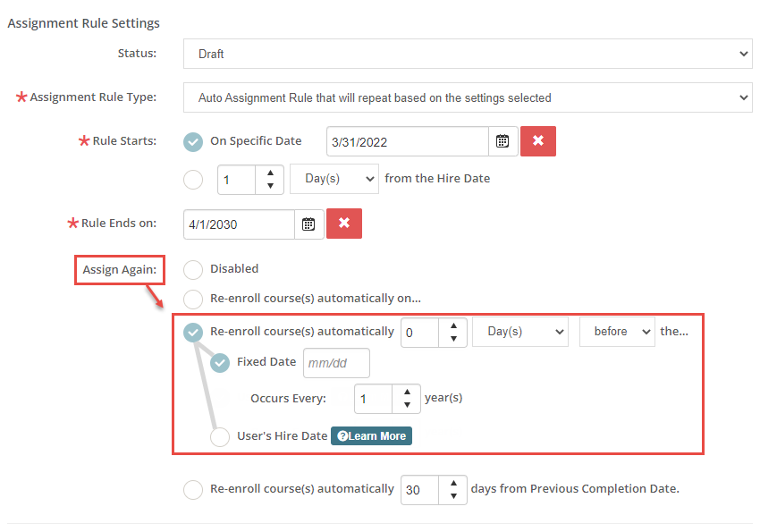Decrease the 30 days from completion value
The image size is (760, 532).
click(453, 496)
